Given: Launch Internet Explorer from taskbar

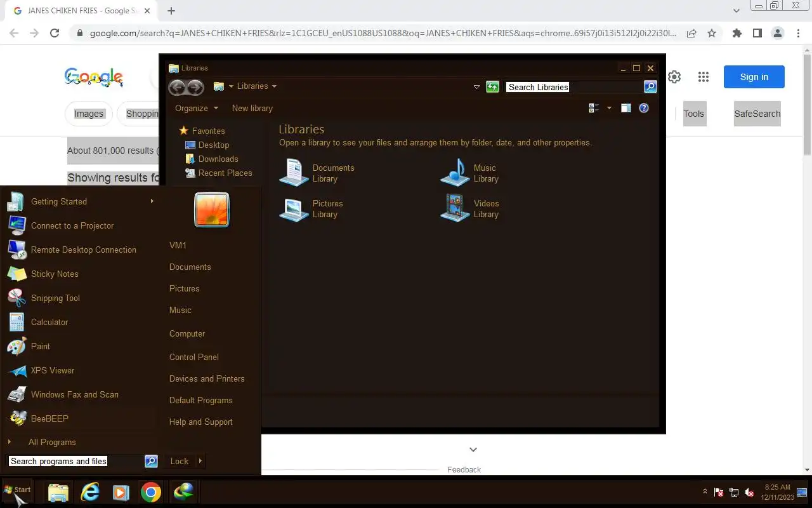Looking at the screenshot, I should point(90,492).
